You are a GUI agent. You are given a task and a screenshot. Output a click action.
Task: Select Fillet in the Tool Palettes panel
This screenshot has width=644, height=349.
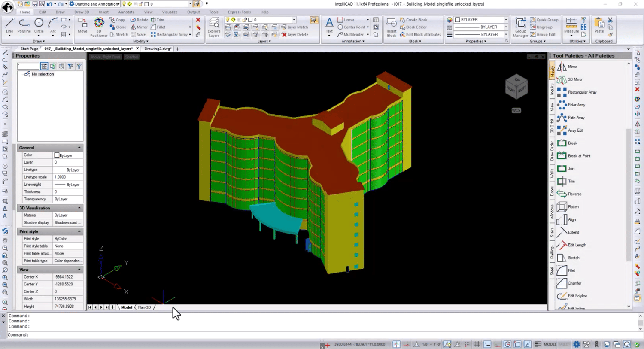click(x=571, y=270)
